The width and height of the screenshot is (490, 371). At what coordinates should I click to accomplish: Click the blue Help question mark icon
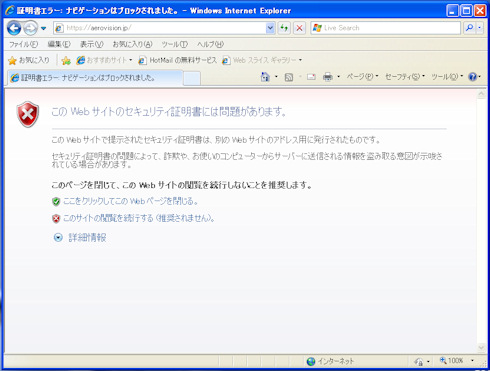tap(472, 77)
